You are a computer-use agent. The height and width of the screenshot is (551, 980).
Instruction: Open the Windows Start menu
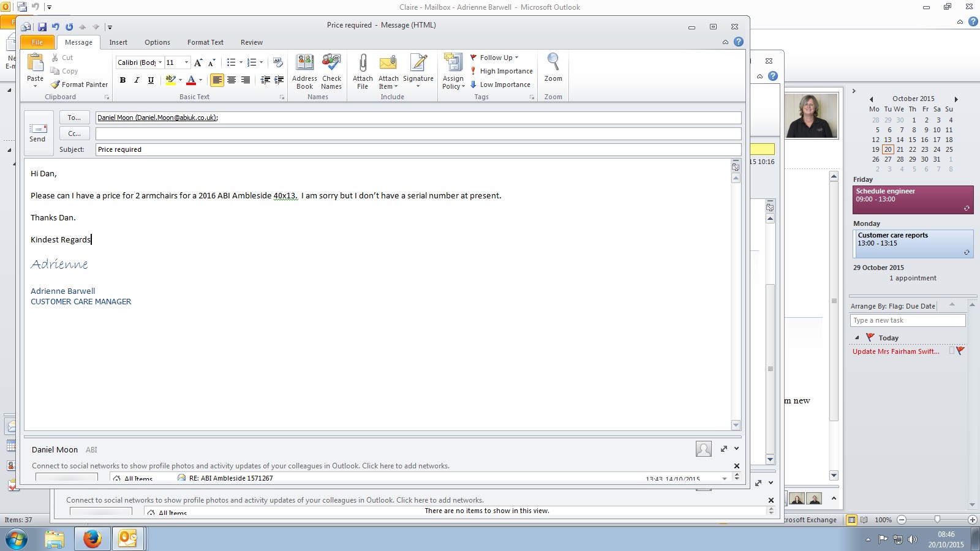pos(16,539)
